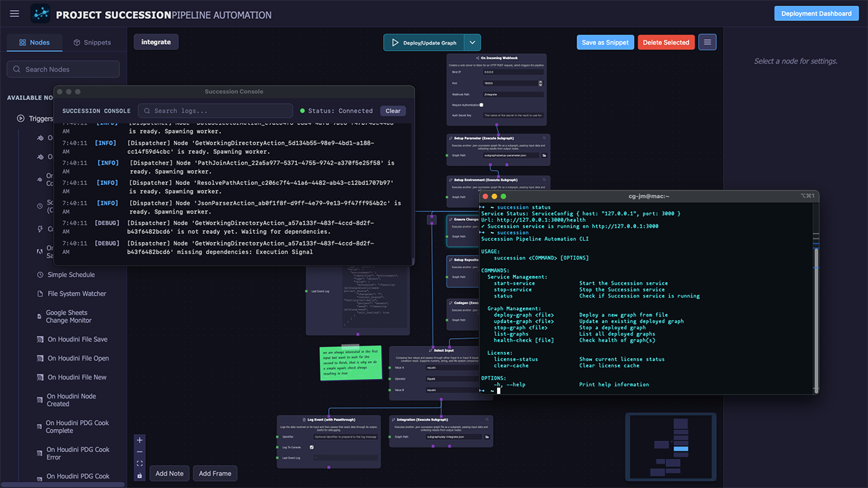Toggle Log To Console in the Log Event node

tap(311, 447)
